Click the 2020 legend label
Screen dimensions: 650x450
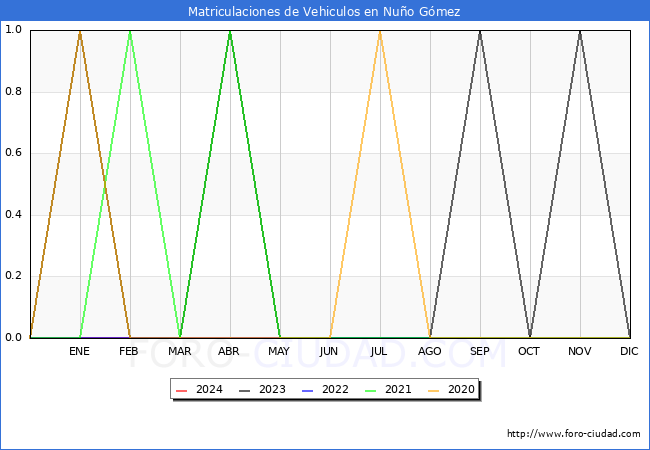[x=461, y=389]
